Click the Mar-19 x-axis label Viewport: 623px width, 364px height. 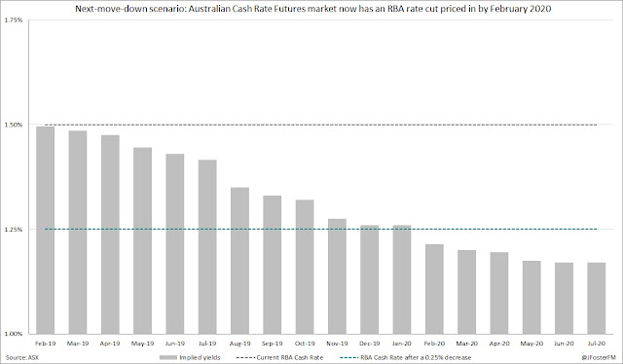78,344
